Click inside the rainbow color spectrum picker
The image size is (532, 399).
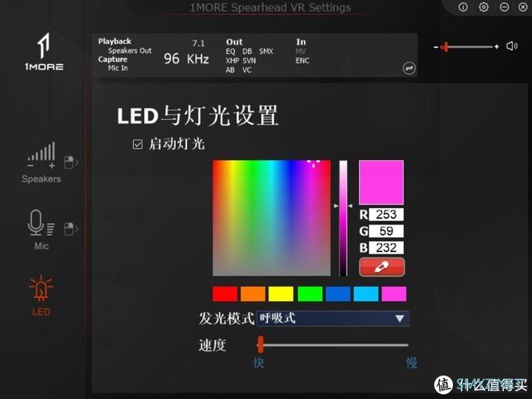point(271,217)
